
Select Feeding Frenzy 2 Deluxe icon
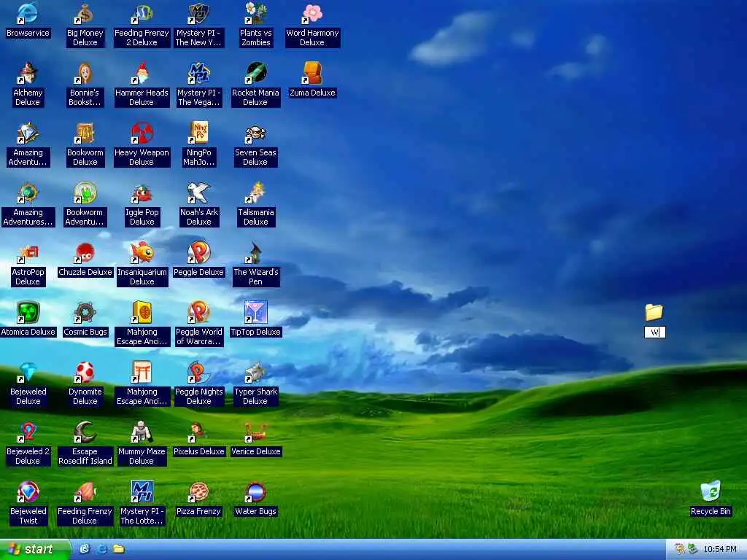(142, 14)
